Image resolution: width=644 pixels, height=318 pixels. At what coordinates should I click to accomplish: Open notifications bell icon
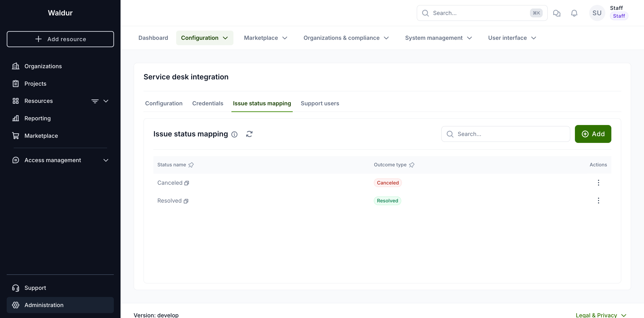pos(574,13)
